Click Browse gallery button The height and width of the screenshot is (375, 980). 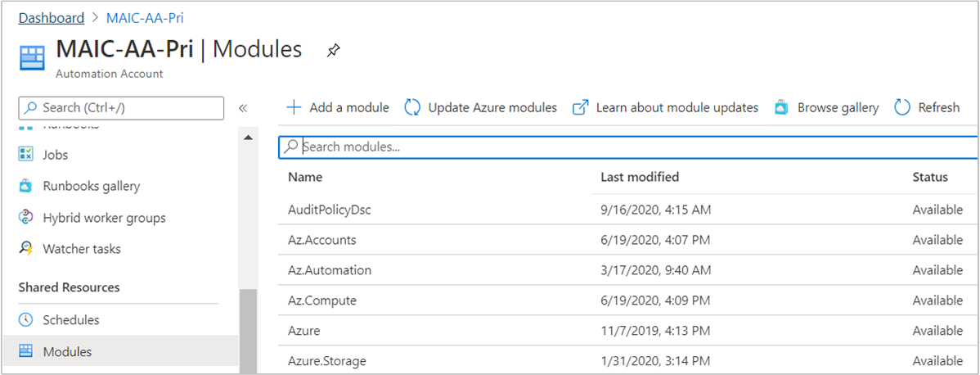tap(826, 107)
